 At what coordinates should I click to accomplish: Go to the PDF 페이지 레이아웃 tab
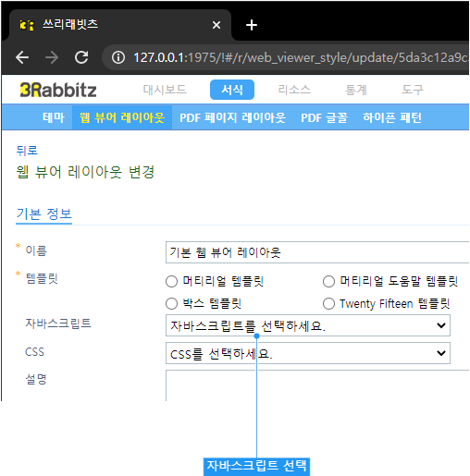[x=232, y=117]
